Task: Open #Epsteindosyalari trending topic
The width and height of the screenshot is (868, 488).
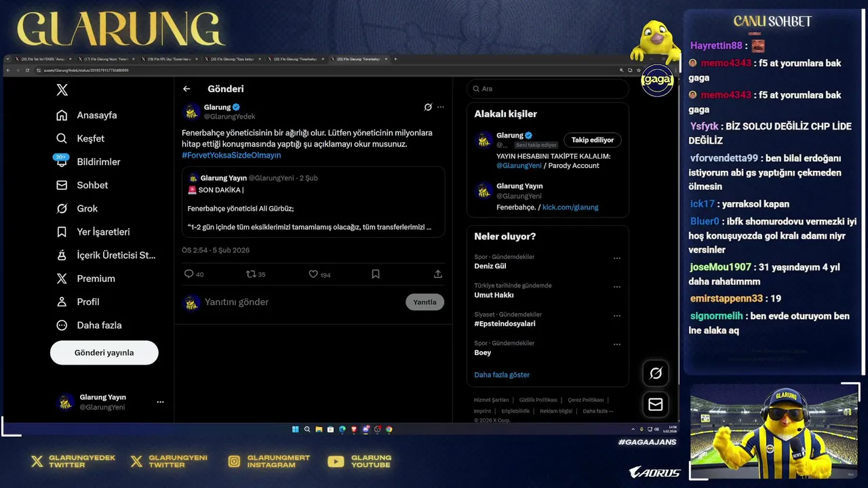Action: (505, 324)
